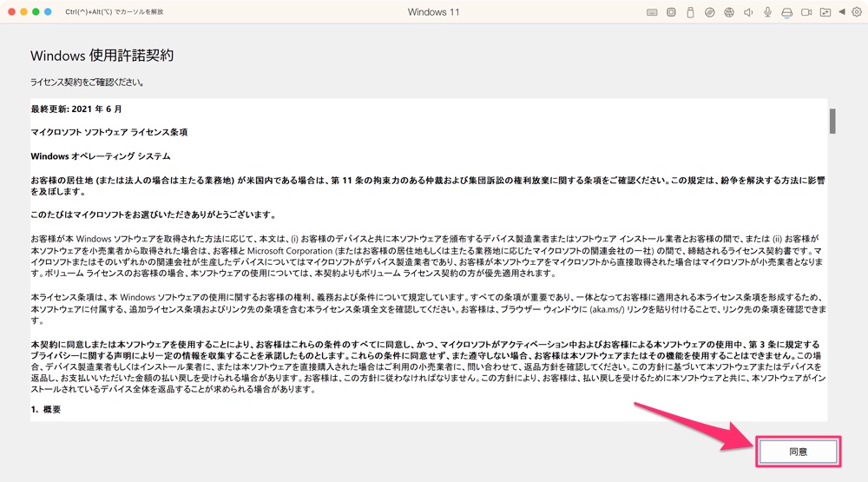Click the green full screen window button
The image size is (868, 482).
pyautogui.click(x=36, y=11)
